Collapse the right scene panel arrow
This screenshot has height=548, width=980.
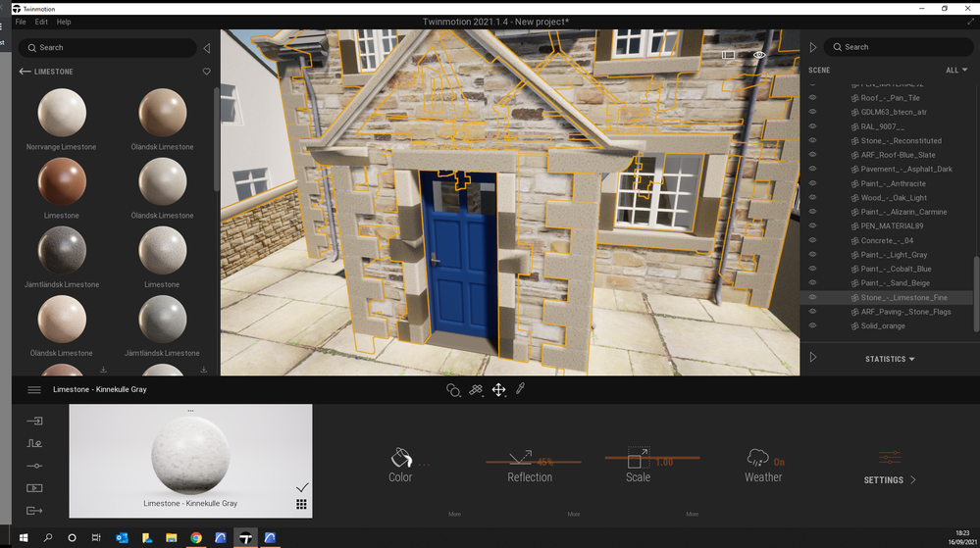pyautogui.click(x=813, y=47)
